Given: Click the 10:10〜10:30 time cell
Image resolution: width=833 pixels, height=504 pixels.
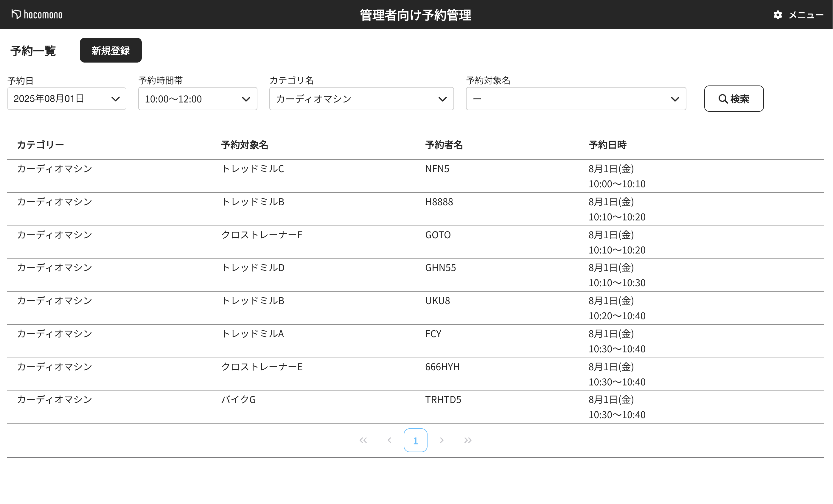Looking at the screenshot, I should (617, 283).
